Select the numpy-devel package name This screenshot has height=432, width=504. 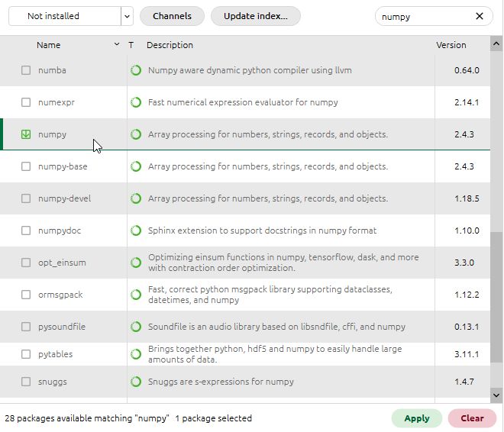pyautogui.click(x=64, y=198)
